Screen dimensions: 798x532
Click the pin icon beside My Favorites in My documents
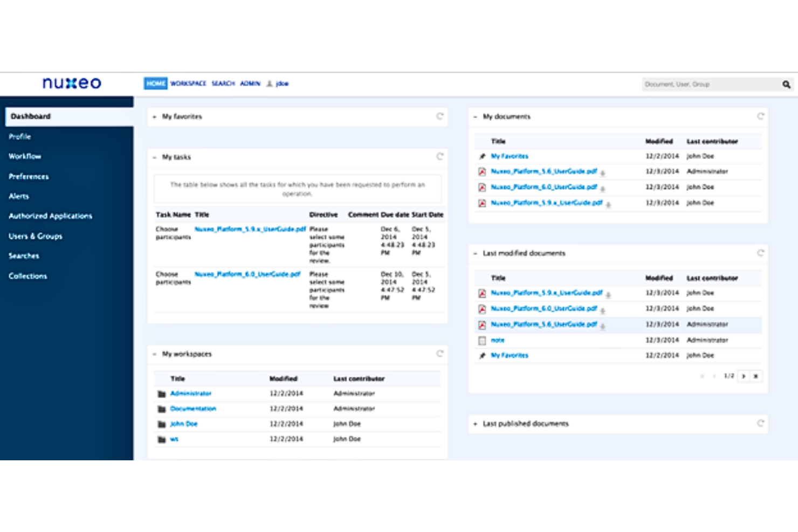(x=482, y=156)
